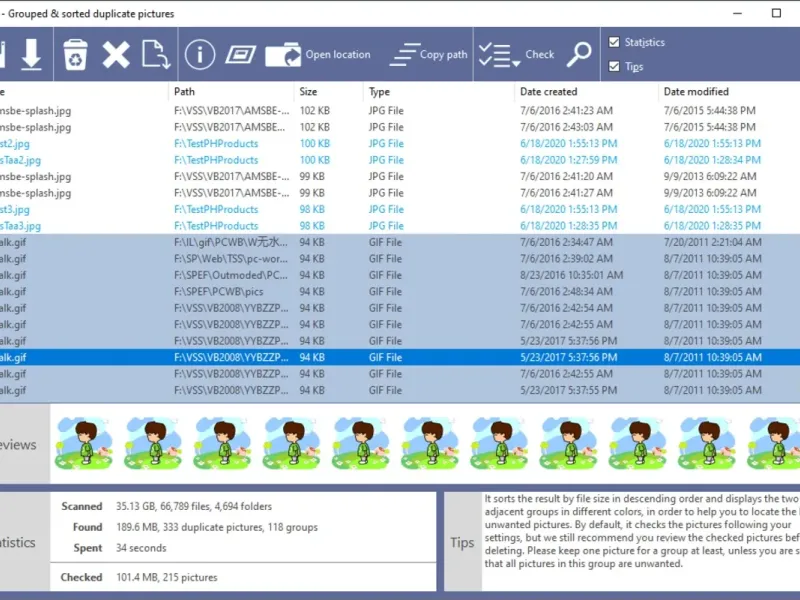Viewport: 800px width, 600px height.
Task: Select the row created 7/6/2016 2:43:03 AM
Action: [x=400, y=127]
